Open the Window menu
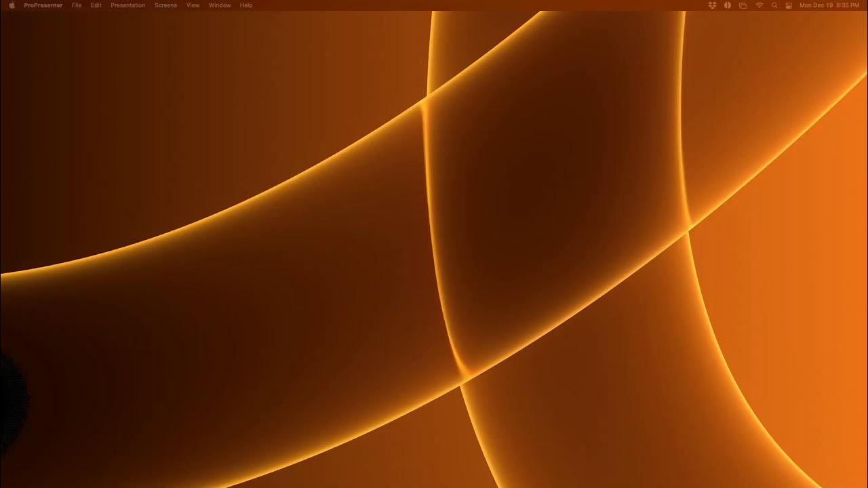Viewport: 868px width, 488px height. coord(220,5)
